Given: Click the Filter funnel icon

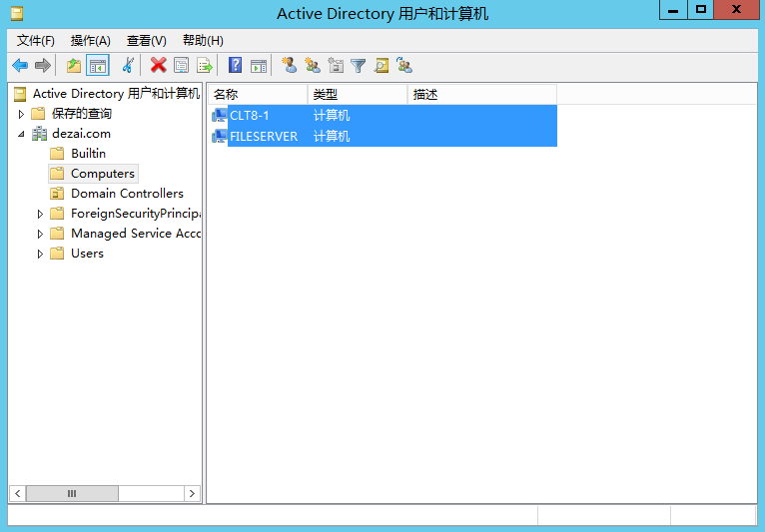Looking at the screenshot, I should coord(359,65).
